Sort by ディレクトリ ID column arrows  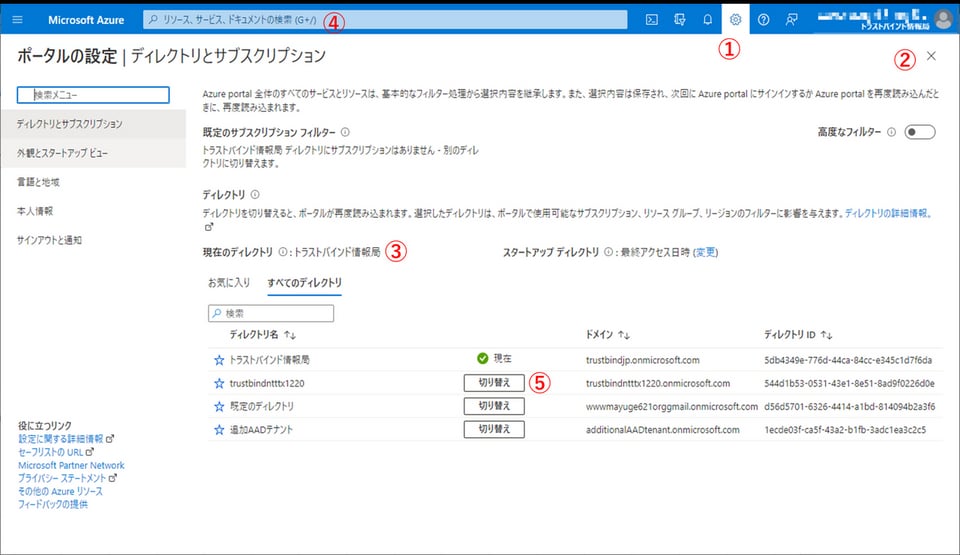(826, 335)
